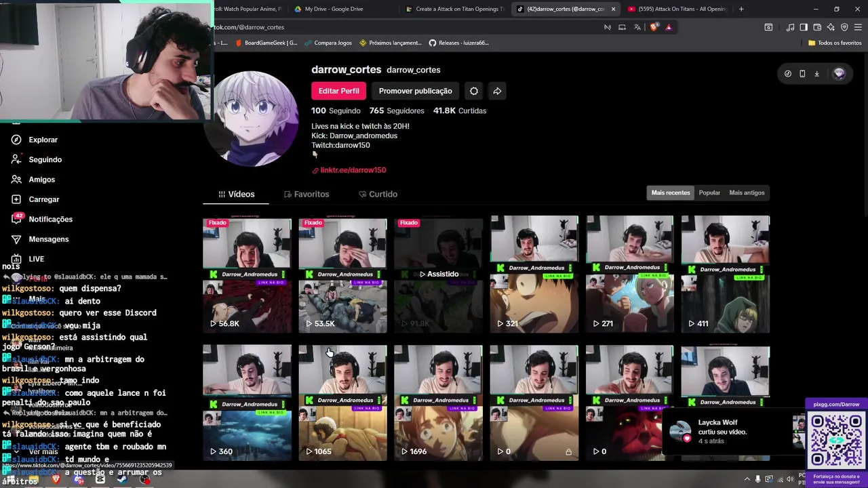
Task: Click the address bar URL field
Action: 407,27
